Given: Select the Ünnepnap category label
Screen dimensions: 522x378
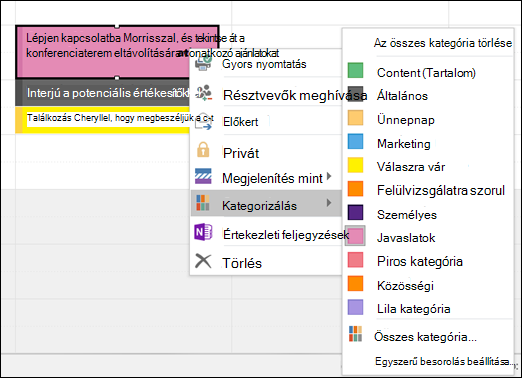Looking at the screenshot, I should (x=406, y=120).
